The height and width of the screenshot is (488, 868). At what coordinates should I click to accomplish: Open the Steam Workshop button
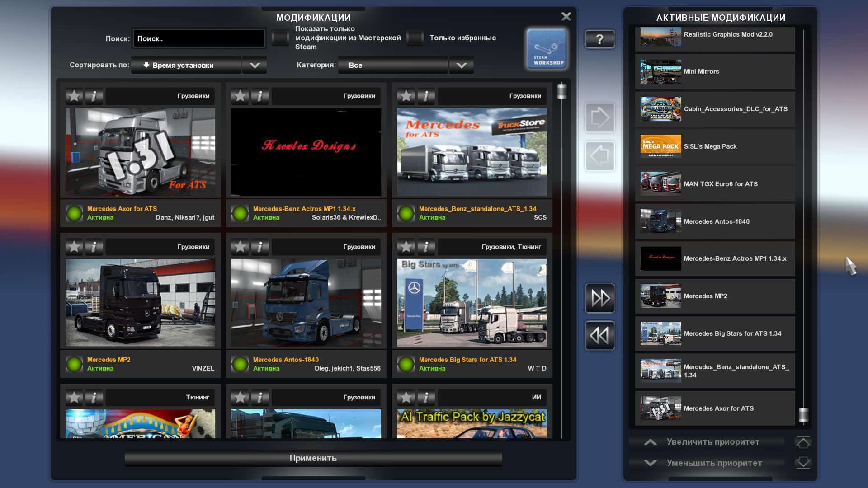pyautogui.click(x=547, y=49)
